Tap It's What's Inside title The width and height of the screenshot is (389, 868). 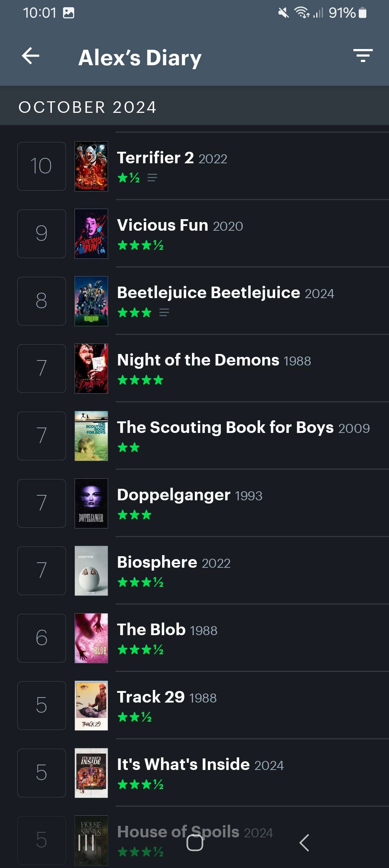[183, 765]
